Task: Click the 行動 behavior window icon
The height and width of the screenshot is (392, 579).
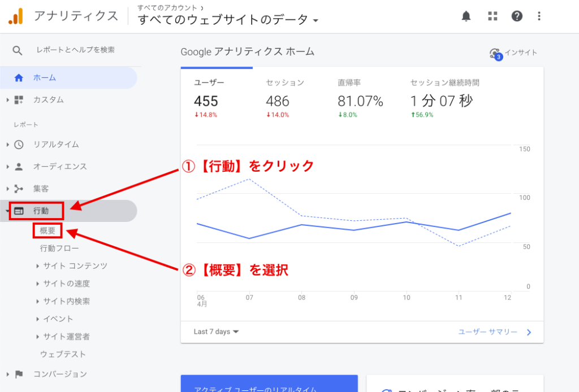Action: click(x=19, y=211)
